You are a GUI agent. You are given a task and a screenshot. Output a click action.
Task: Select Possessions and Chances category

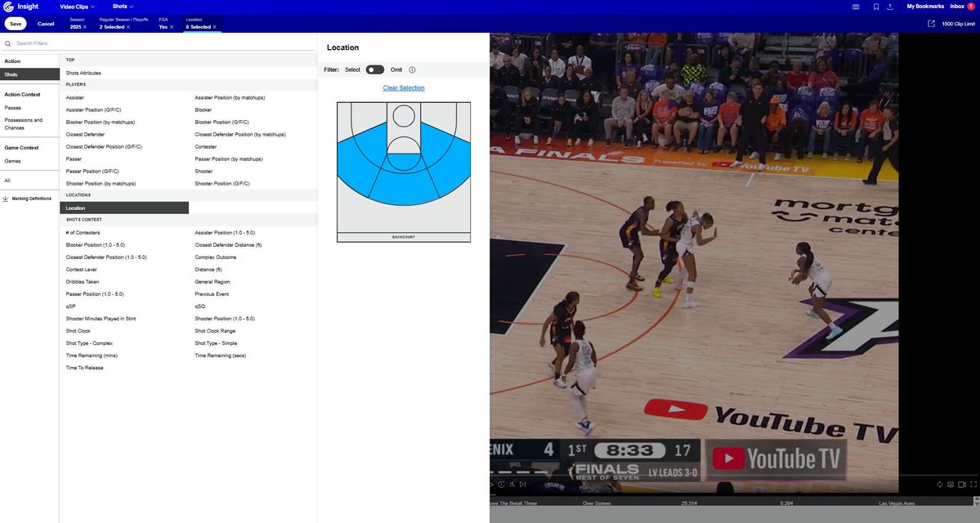[23, 123]
